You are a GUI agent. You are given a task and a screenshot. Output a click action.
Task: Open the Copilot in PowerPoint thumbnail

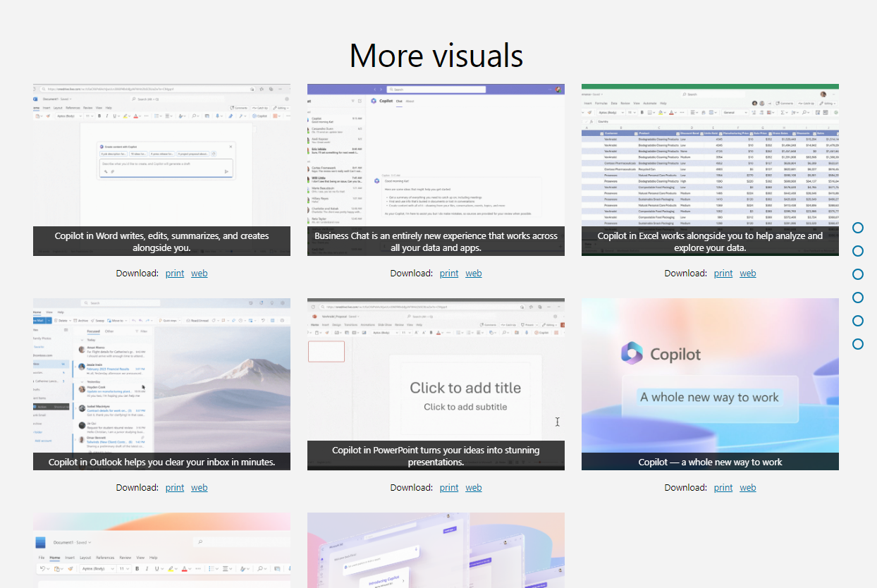(x=436, y=384)
